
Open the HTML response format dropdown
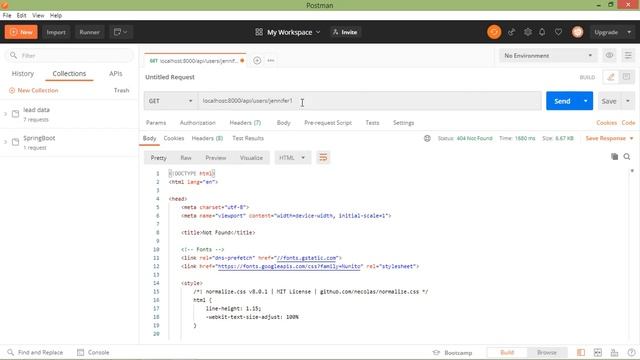(292, 158)
